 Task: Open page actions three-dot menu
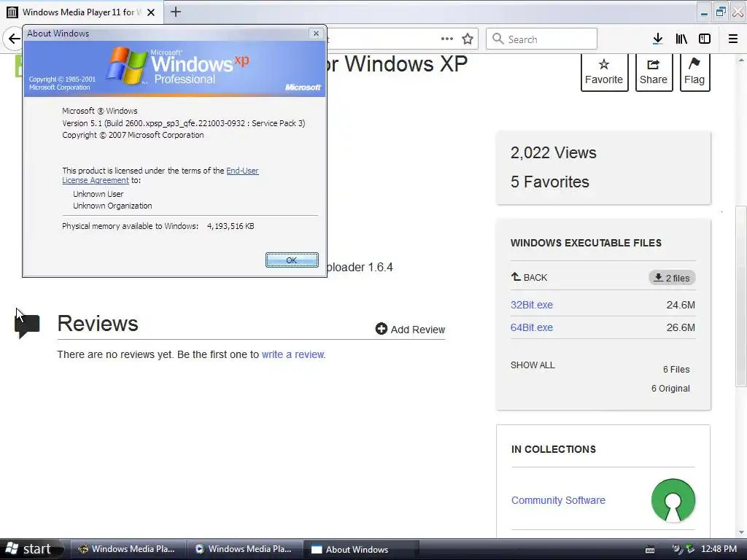click(x=447, y=39)
